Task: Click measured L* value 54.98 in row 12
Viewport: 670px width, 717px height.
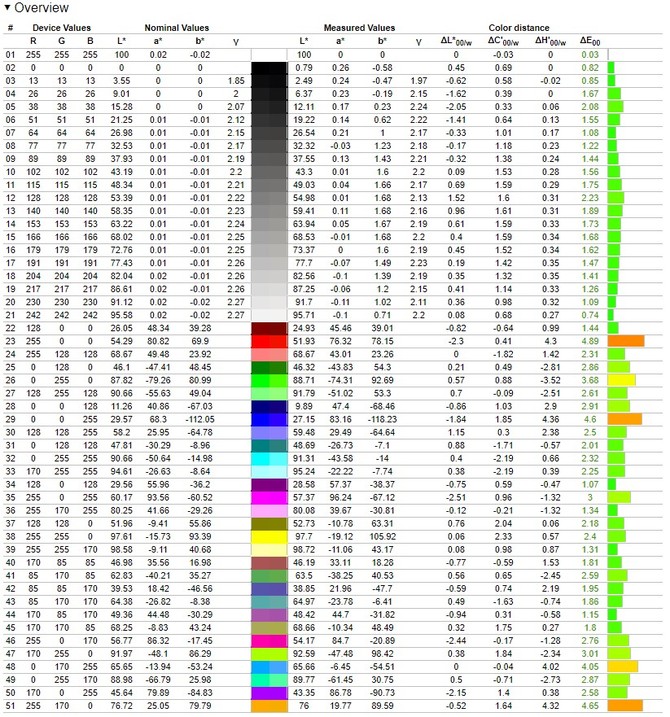Action: 304,198
